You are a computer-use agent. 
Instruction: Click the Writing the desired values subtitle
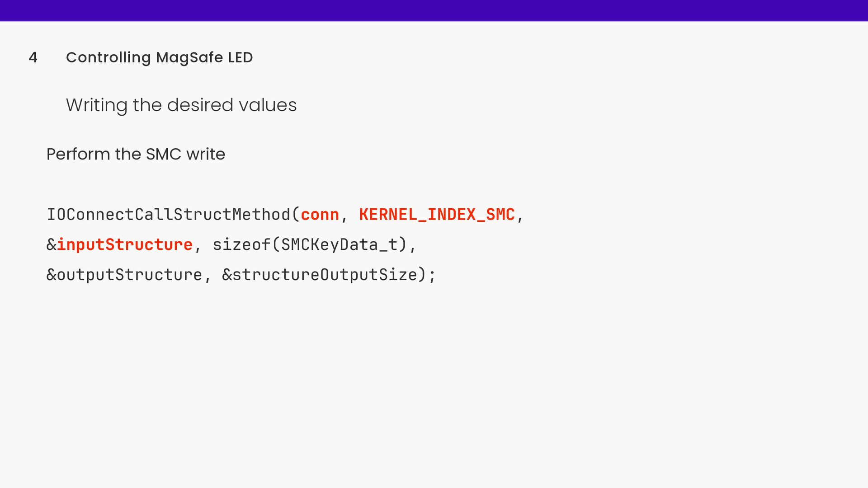pyautogui.click(x=181, y=105)
